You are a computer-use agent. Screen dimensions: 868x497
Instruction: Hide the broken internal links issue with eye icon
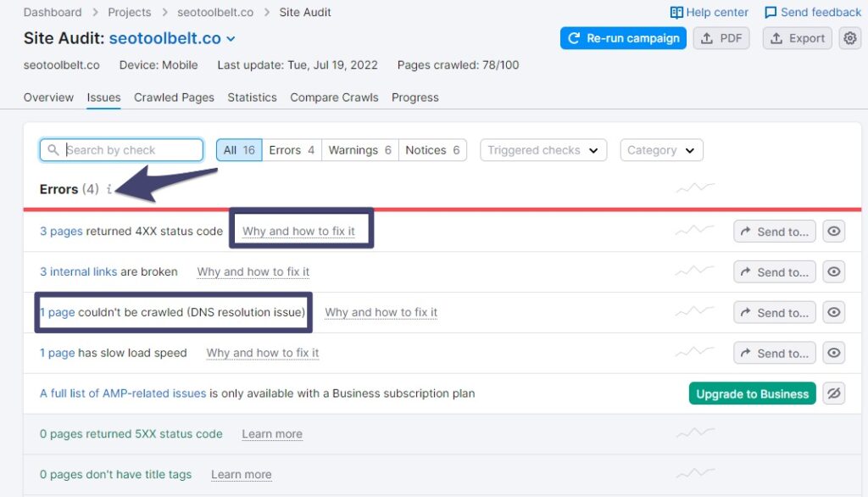834,272
